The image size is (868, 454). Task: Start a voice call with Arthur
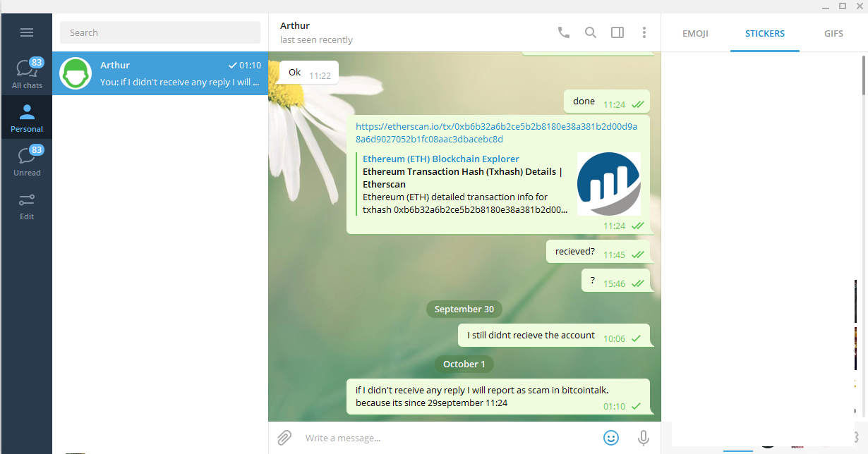tap(563, 32)
